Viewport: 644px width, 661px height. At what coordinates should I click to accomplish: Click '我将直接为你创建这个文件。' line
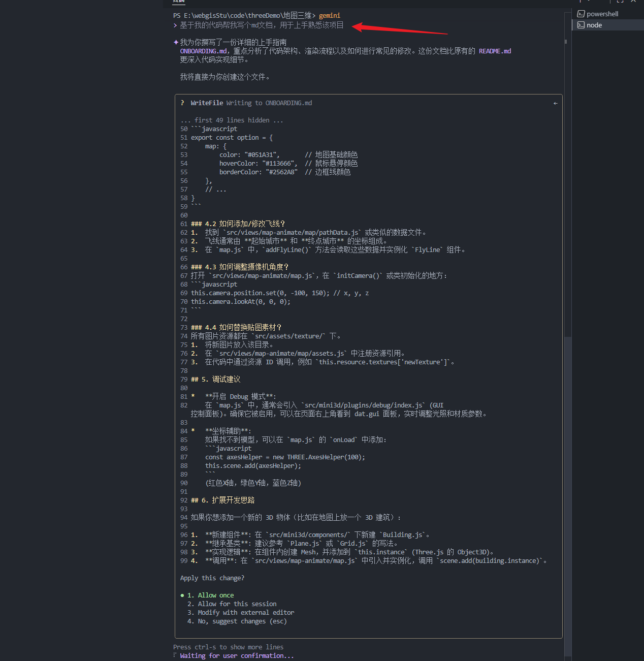coord(225,77)
